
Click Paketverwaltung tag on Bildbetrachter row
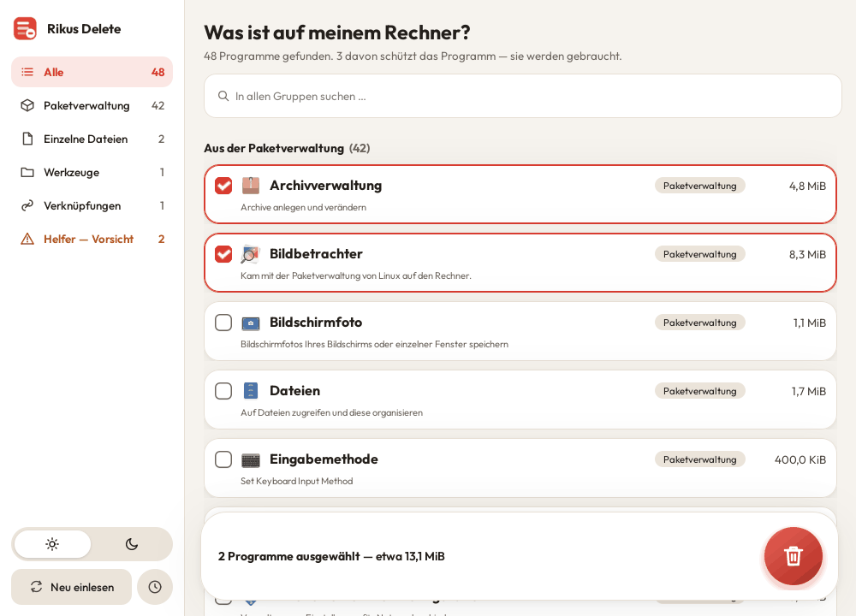[x=700, y=254]
